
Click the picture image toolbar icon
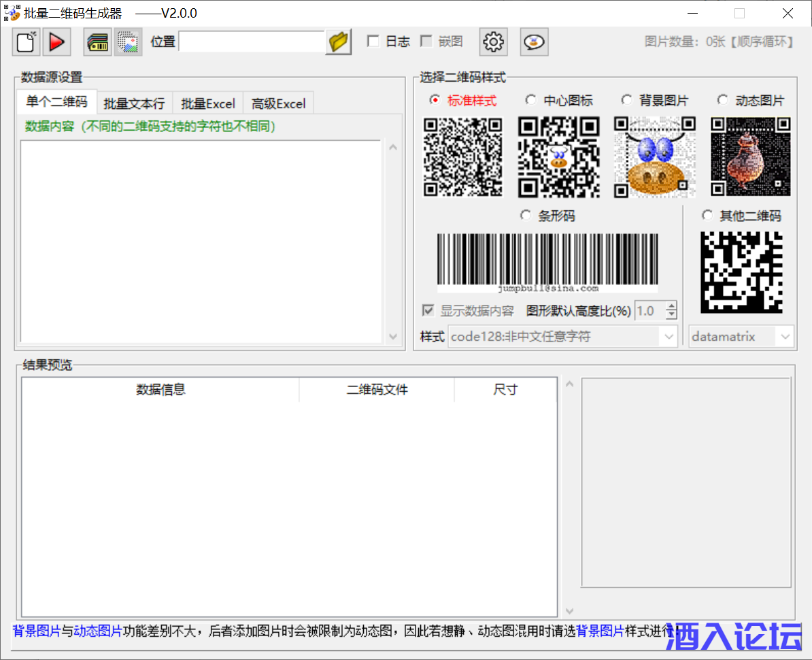click(128, 42)
